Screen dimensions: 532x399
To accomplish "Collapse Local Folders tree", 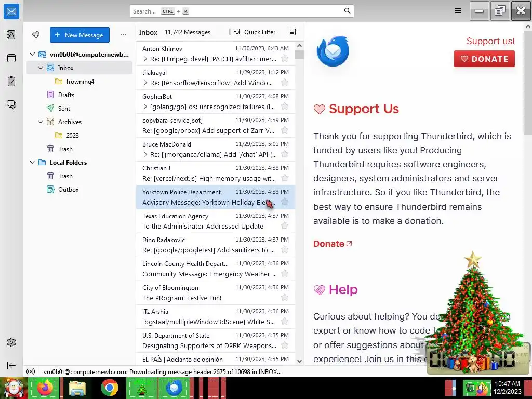I will coord(32,162).
